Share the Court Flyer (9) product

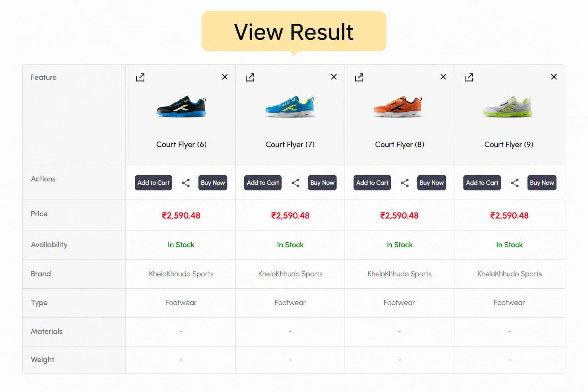tap(515, 183)
